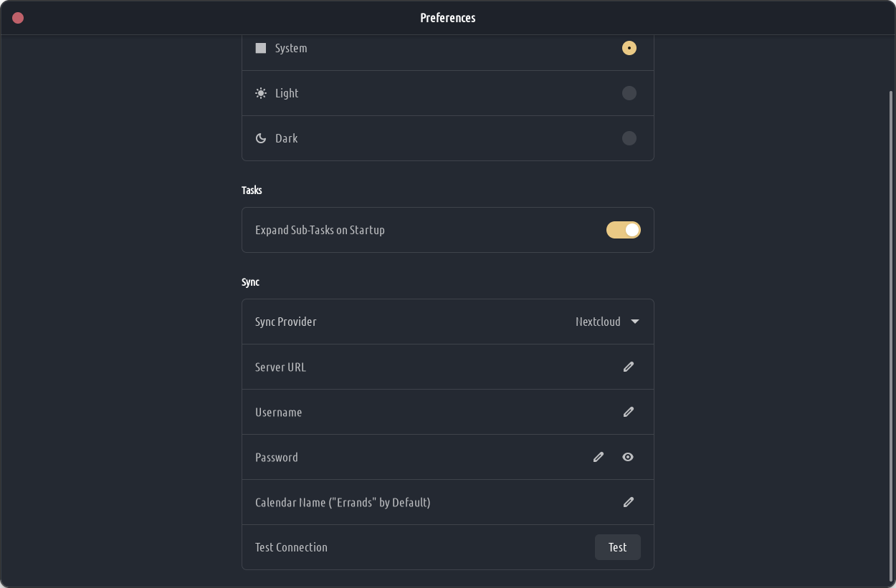Select the Light theme radio button
The width and height of the screenshot is (896, 588).
coord(629,93)
